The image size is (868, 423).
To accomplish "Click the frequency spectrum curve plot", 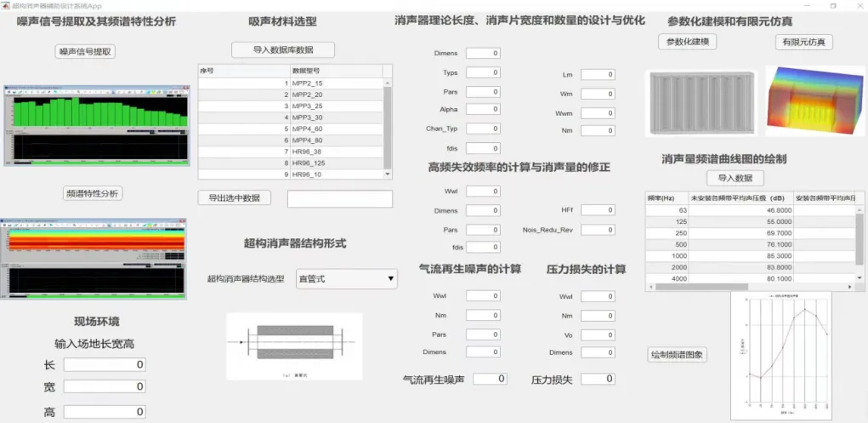I will pos(781,356).
